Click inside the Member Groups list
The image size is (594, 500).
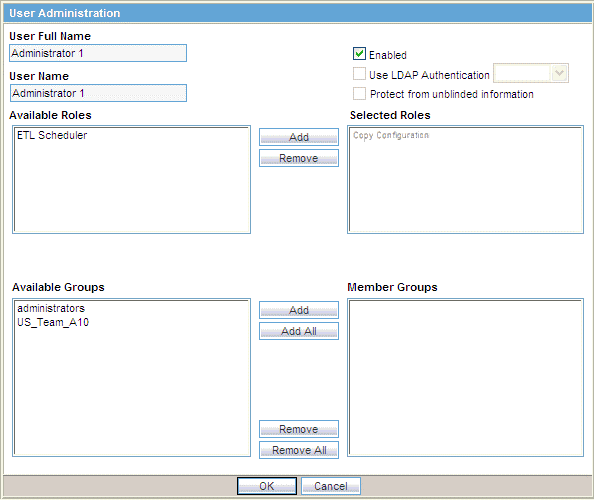coord(466,378)
